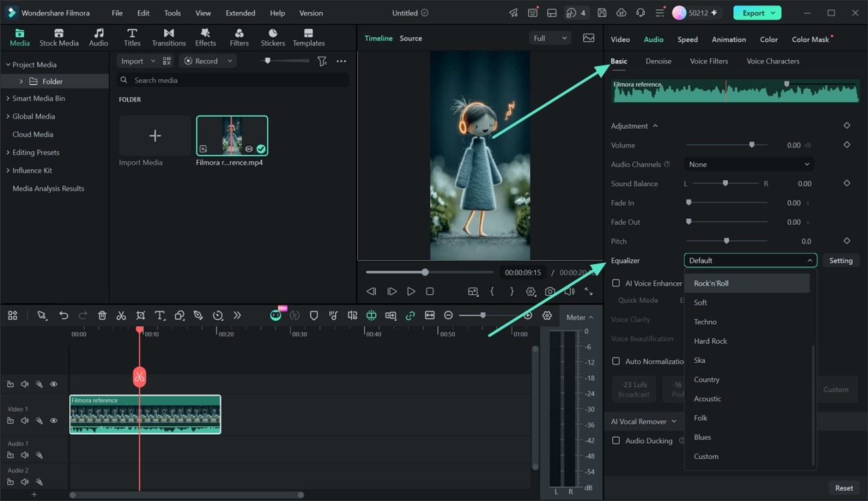Screen dimensions: 868x501
Task: Stop the preview playback
Action: click(430, 292)
